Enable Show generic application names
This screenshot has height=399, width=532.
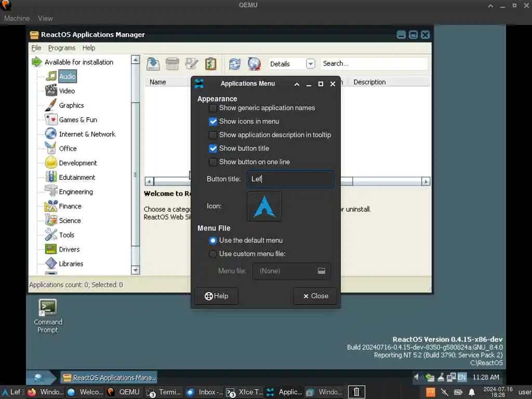point(213,108)
